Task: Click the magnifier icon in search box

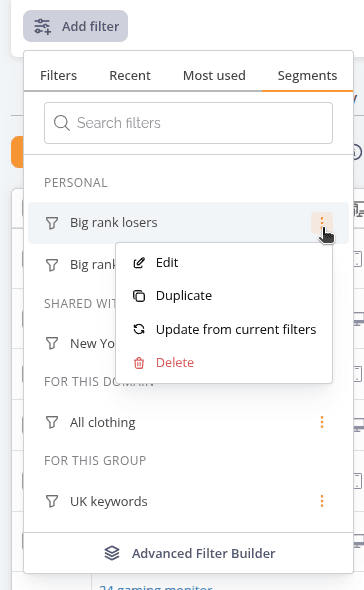Action: click(62, 123)
